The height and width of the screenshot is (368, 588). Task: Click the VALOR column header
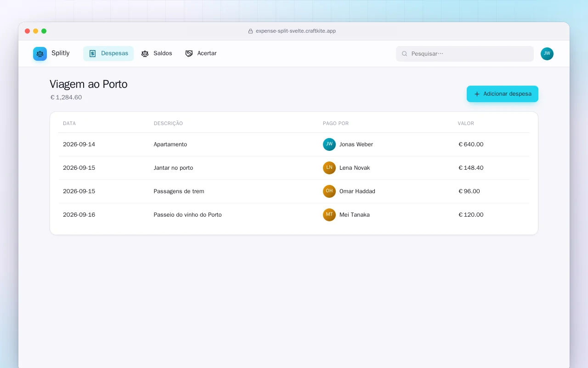point(466,123)
